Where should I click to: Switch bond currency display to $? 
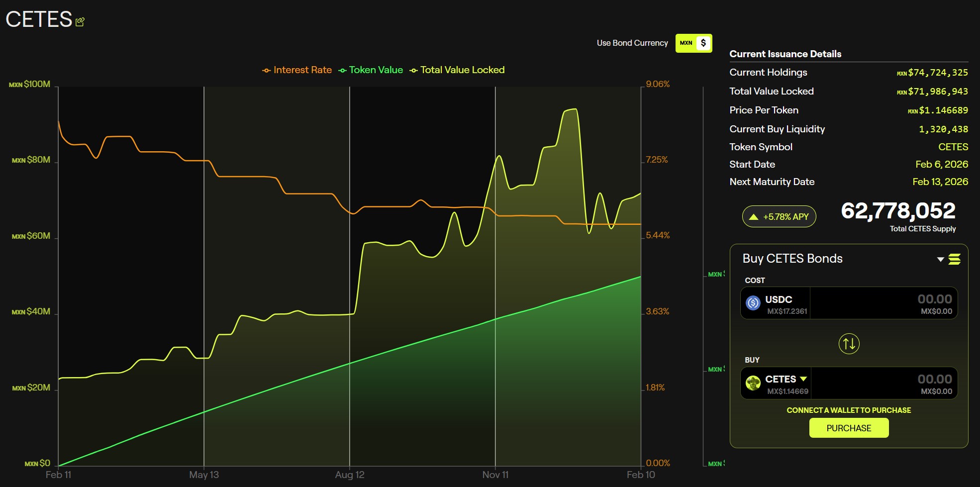703,43
